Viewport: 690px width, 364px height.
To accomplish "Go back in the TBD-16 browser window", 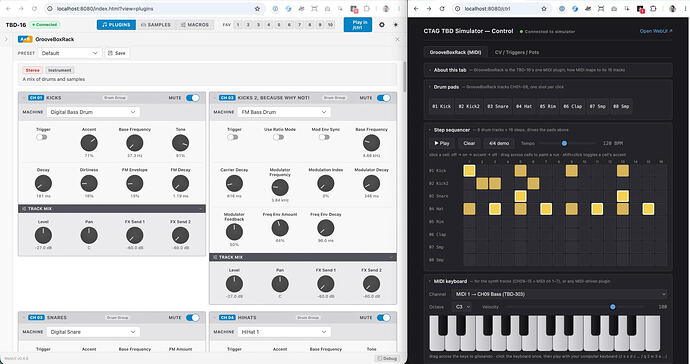I will [x=8, y=8].
